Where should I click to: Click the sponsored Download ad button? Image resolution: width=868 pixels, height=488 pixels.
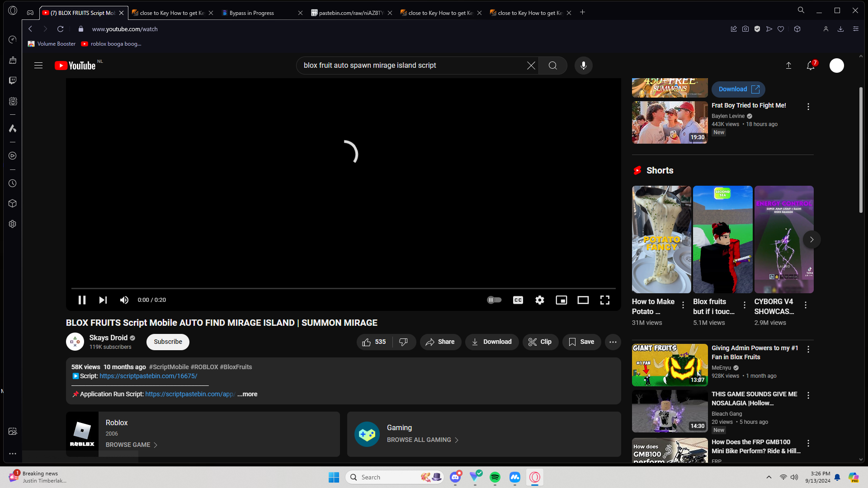point(738,89)
